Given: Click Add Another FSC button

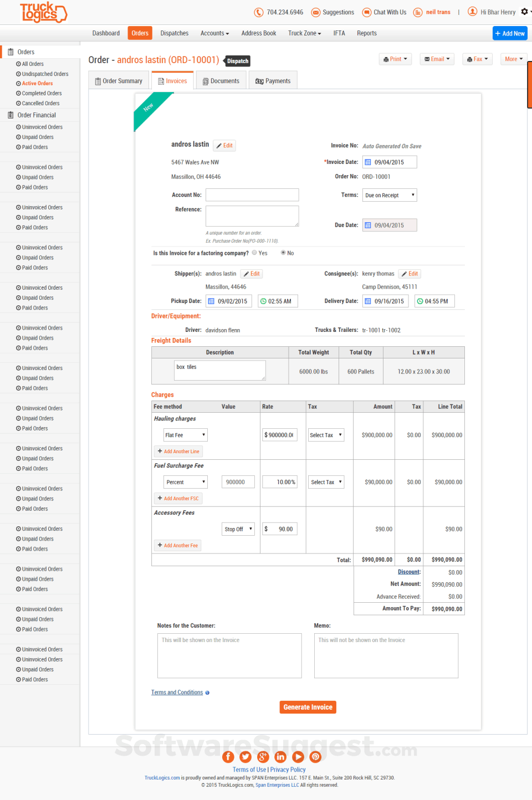Looking at the screenshot, I should click(x=178, y=499).
